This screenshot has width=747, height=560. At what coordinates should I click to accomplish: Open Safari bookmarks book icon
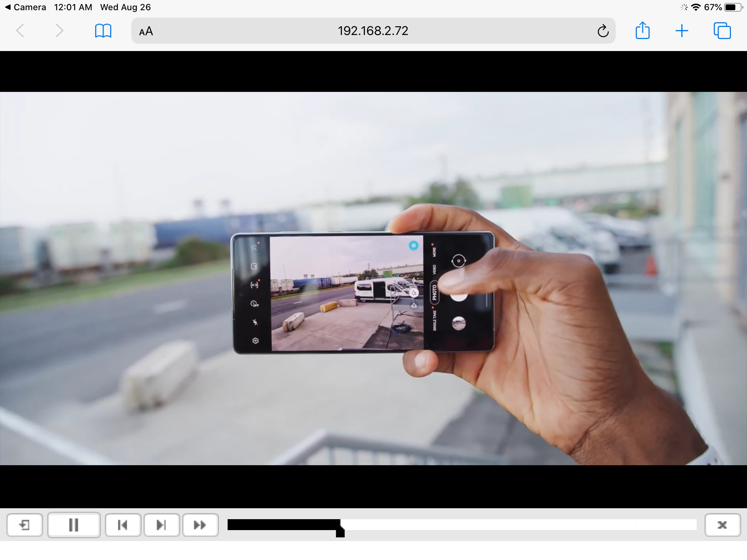pos(103,31)
